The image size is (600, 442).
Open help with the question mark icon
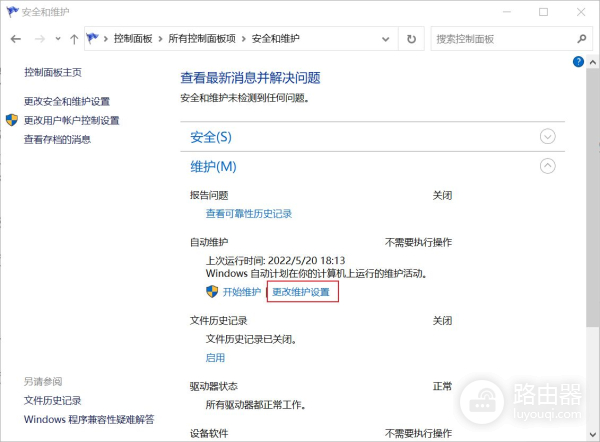(578, 61)
